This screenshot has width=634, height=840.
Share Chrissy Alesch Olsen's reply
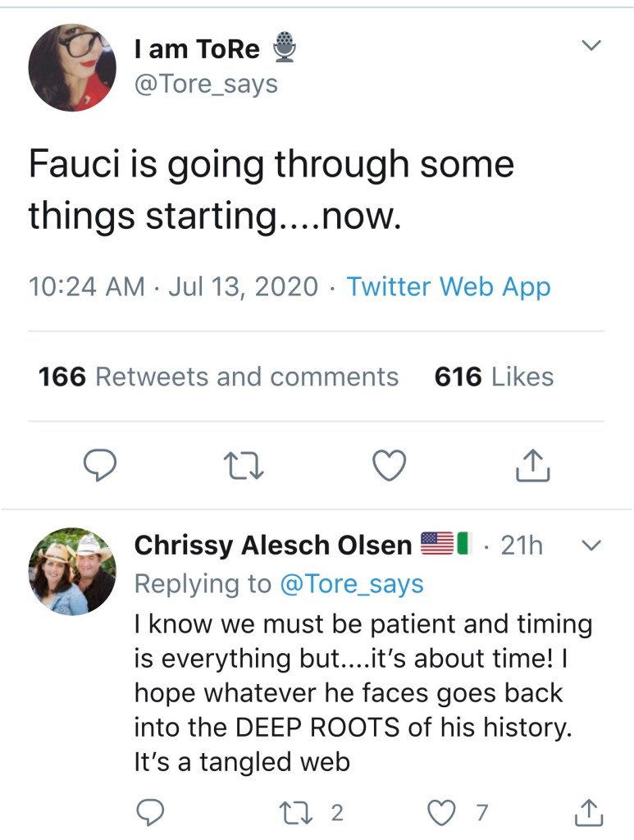587,812
